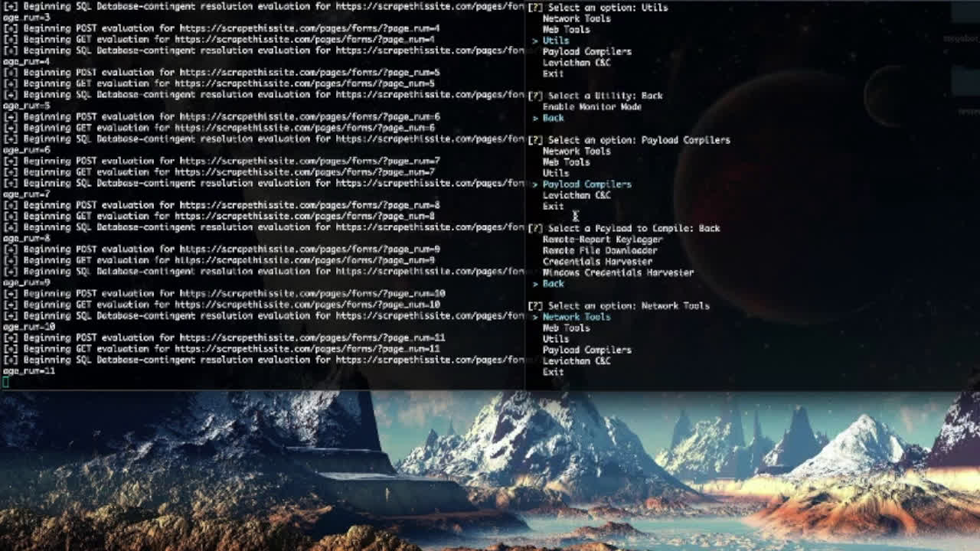Choose Exit in the bottom-most menu

pyautogui.click(x=553, y=372)
